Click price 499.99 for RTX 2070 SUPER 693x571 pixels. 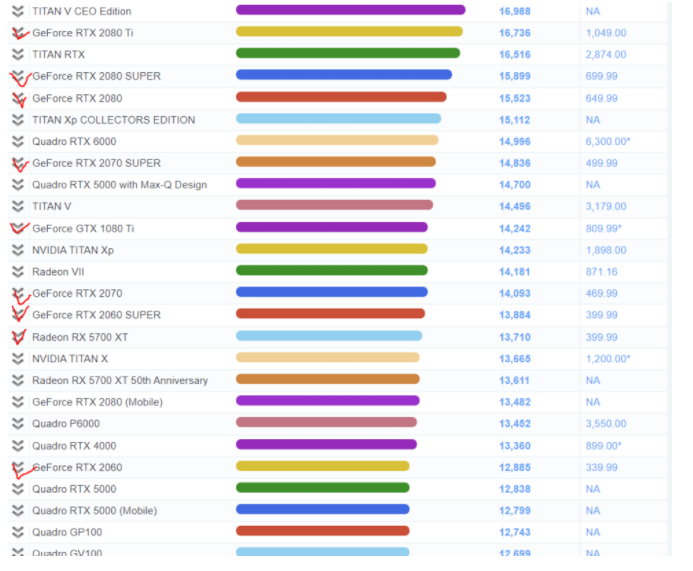[x=602, y=163]
